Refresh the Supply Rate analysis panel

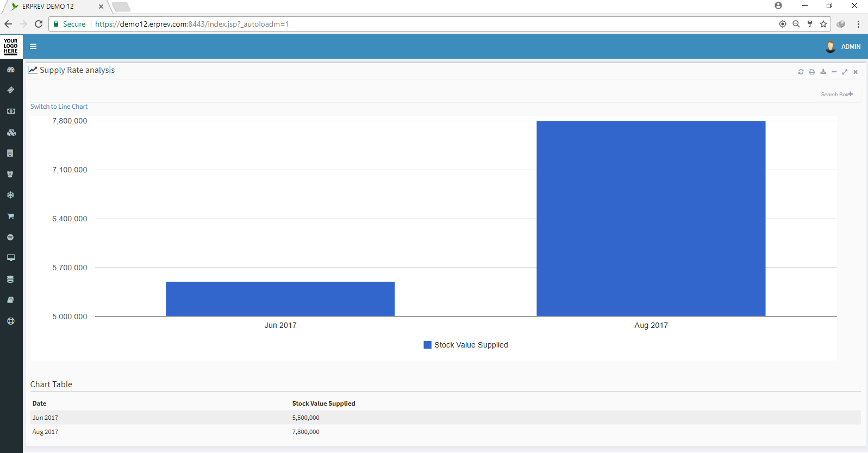(801, 72)
